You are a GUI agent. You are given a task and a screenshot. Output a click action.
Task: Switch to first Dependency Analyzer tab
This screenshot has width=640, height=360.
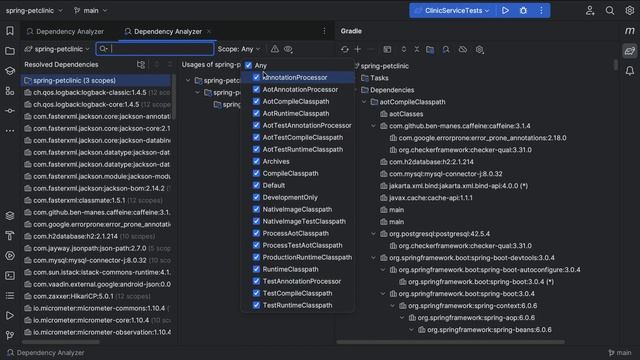point(65,31)
